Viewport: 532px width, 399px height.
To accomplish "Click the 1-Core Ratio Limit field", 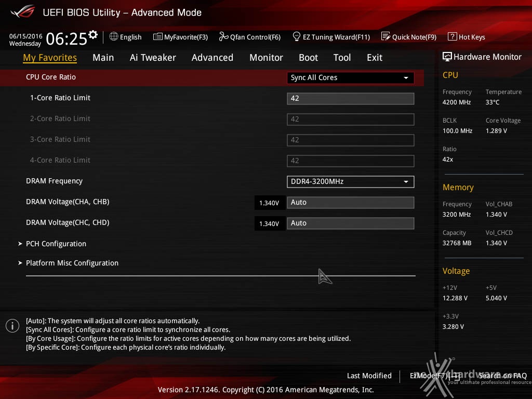I will [x=351, y=98].
